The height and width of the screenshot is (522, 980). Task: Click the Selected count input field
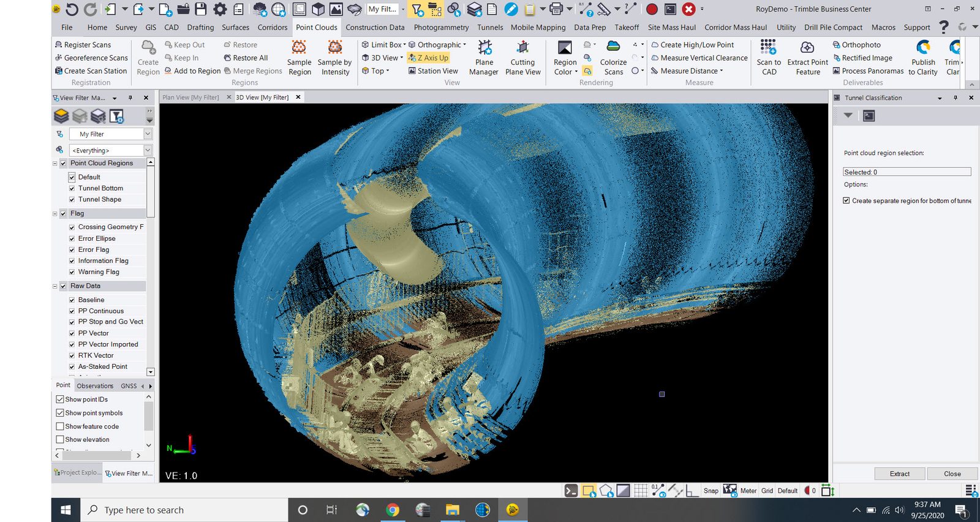click(x=907, y=172)
